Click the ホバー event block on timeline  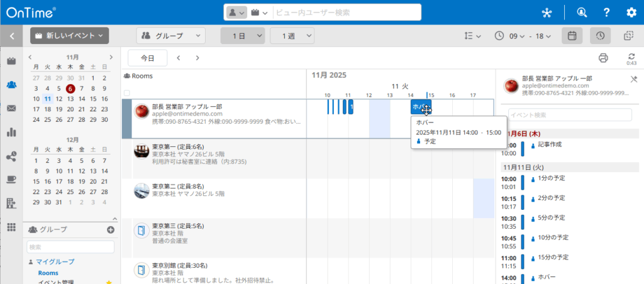[419, 107]
